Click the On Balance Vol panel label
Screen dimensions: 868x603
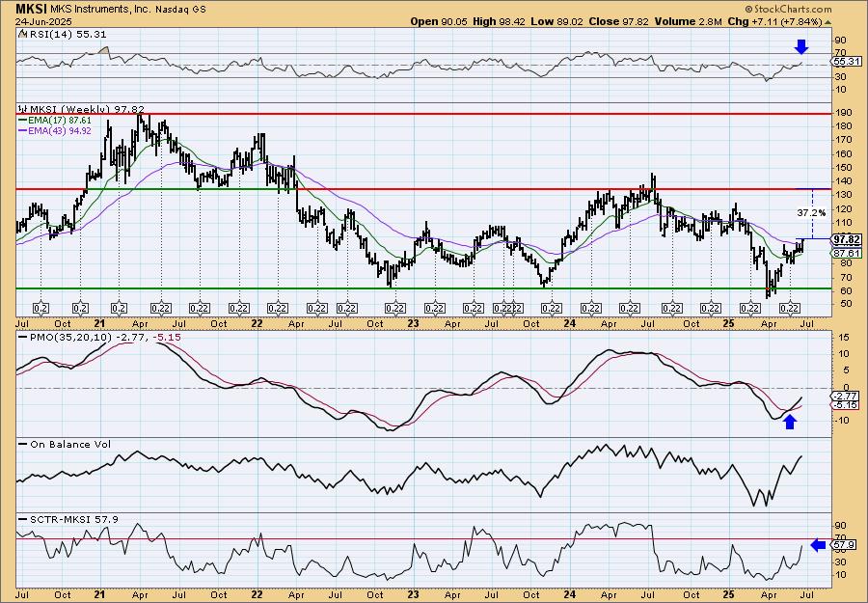tap(70, 444)
